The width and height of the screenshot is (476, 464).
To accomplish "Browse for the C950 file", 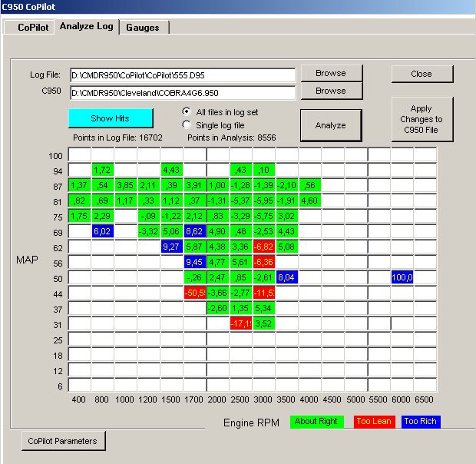I will [330, 91].
